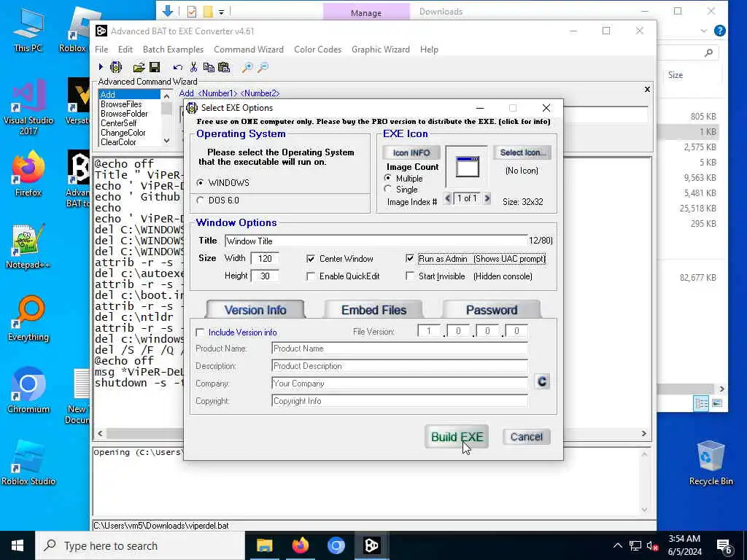Viewport: 747px width, 560px height.
Task: Click the Cancel button
Action: (x=527, y=437)
